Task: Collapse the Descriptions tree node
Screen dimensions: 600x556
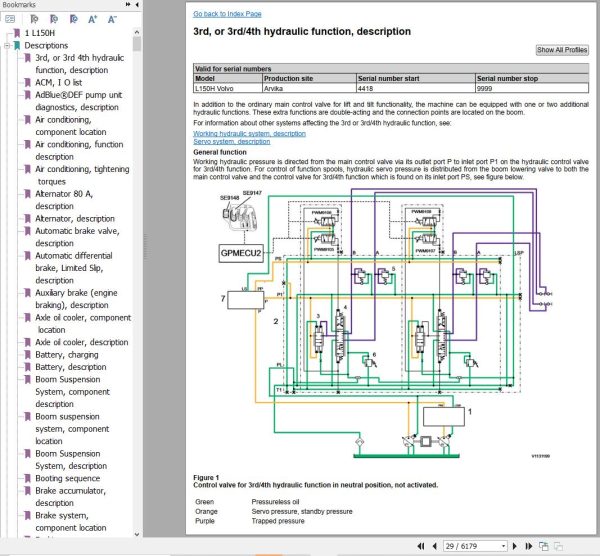Action: pyautogui.click(x=7, y=46)
